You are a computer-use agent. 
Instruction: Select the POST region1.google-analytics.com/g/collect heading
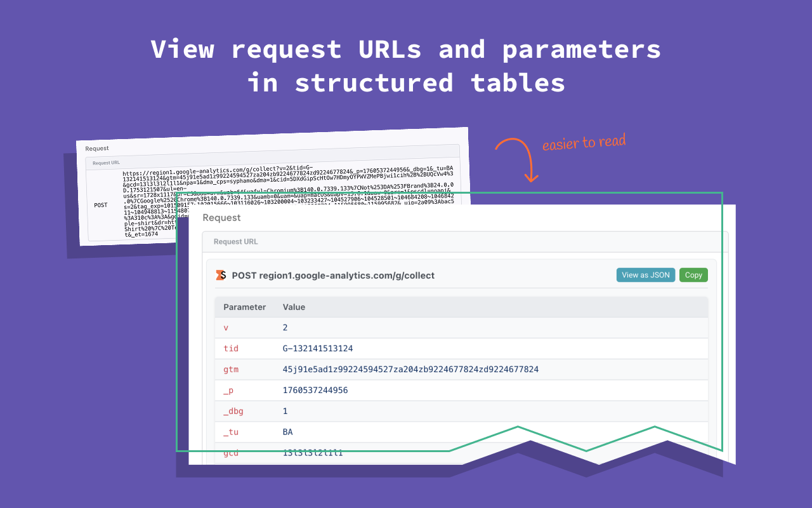pos(333,276)
